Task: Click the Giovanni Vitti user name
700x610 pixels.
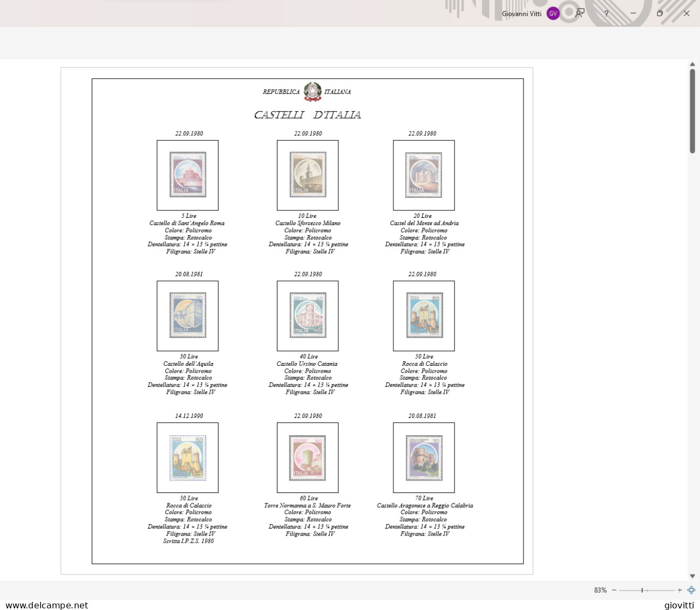Action: click(x=521, y=13)
